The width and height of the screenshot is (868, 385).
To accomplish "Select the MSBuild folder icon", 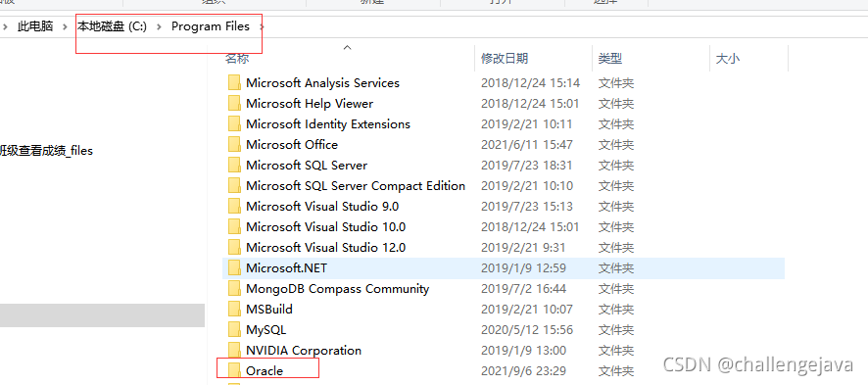I will (234, 309).
